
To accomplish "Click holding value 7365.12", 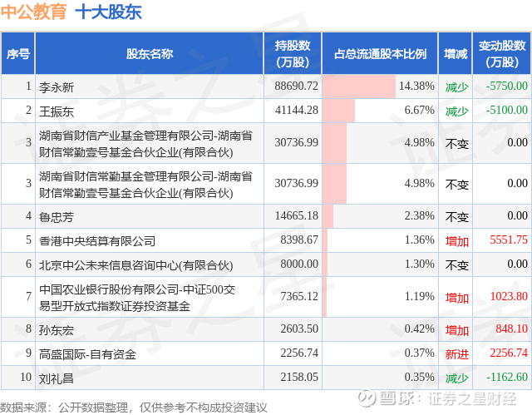I will click(299, 297).
